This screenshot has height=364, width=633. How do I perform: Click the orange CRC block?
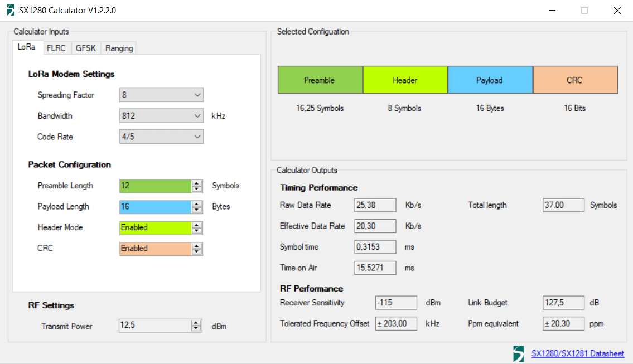pos(575,80)
